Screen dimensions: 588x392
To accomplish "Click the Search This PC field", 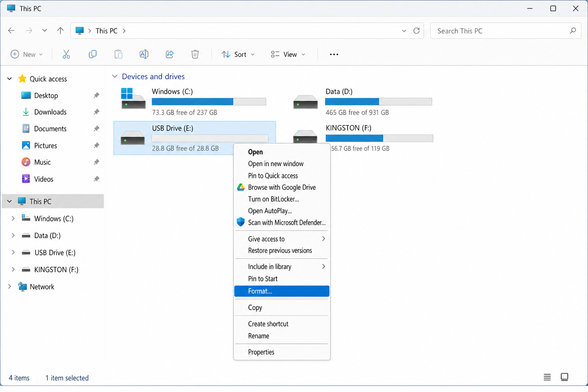I will pos(505,31).
